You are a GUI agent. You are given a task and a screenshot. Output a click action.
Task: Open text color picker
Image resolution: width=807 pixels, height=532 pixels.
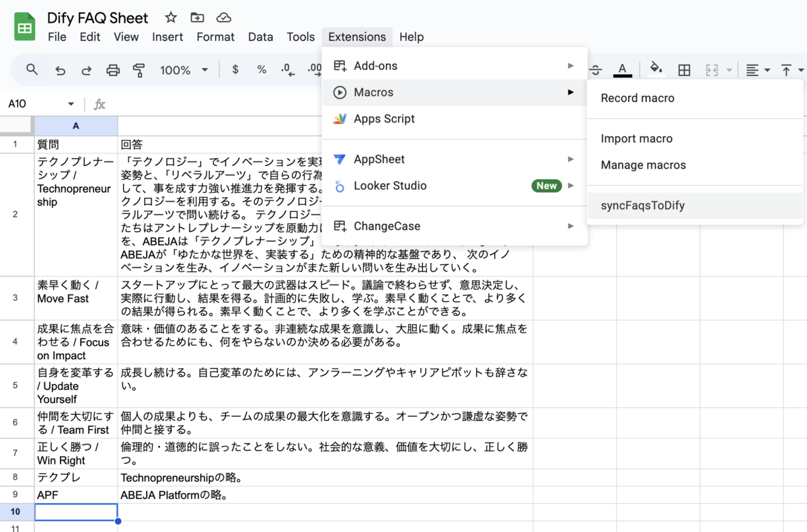(x=622, y=70)
